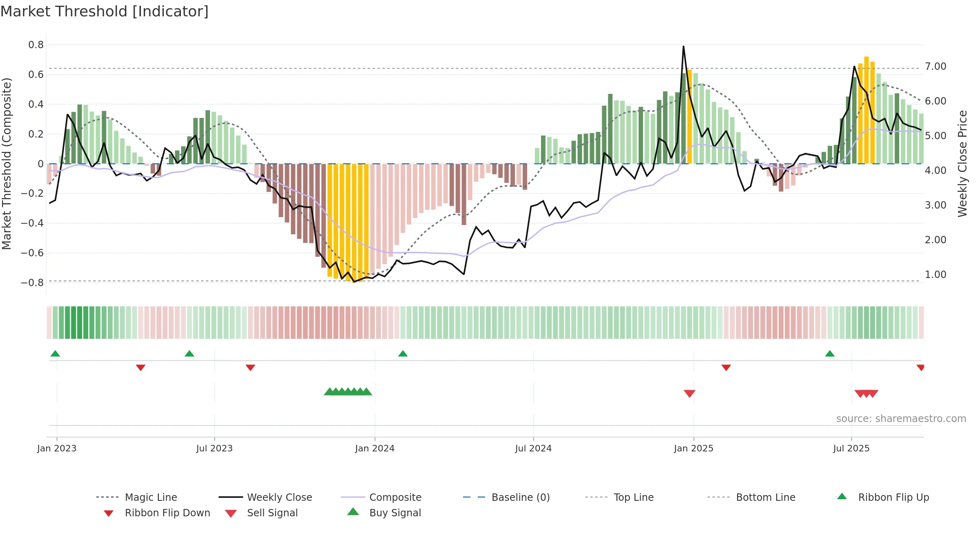Toggle Top Line legend entry
This screenshot has height=551, width=980.
point(619,497)
